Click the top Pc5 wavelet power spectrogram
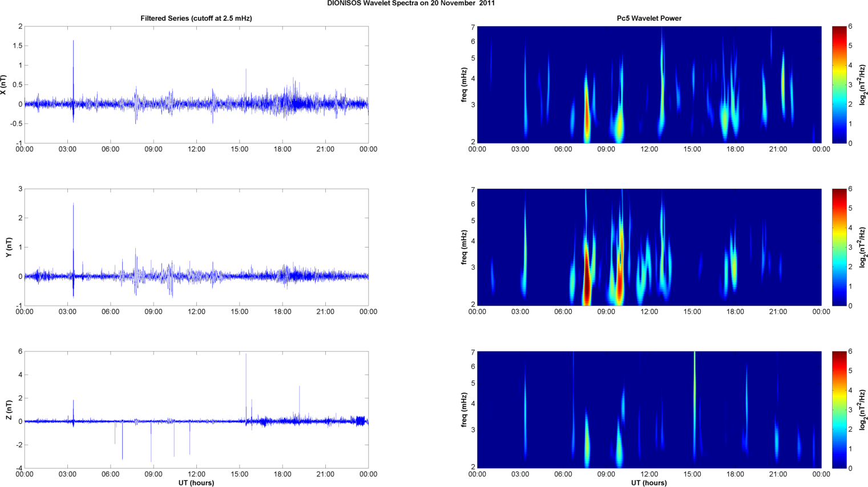This screenshot has height=487, width=868. [649, 84]
